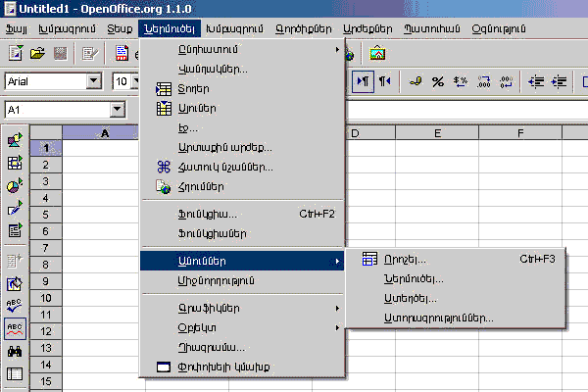The height and width of the screenshot is (392, 588).
Task: Select column E header
Action: click(x=437, y=133)
